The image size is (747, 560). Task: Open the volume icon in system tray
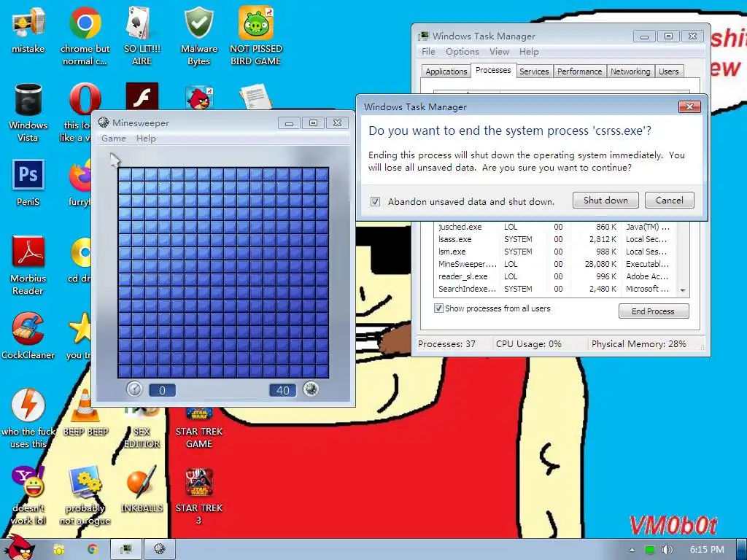[667, 550]
